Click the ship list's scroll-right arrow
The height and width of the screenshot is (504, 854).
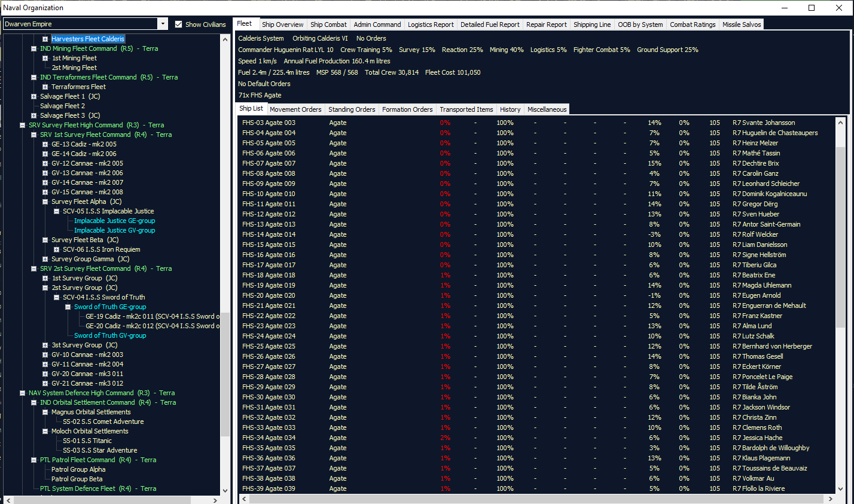[831, 499]
